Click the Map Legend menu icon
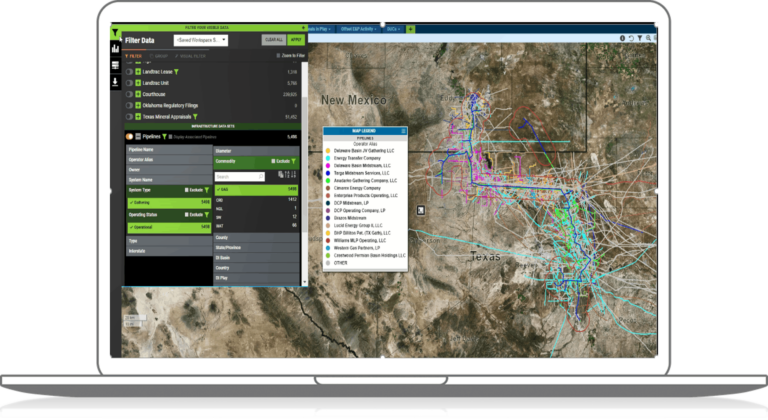The image size is (768, 420). [403, 131]
